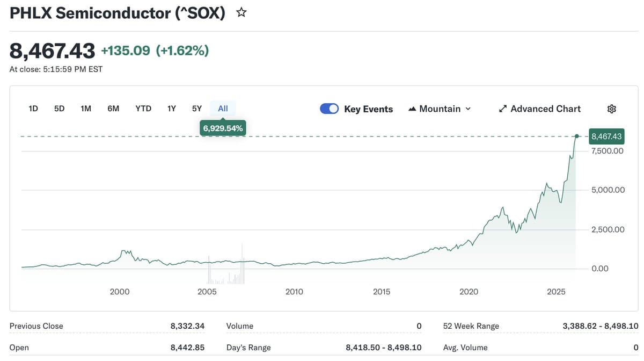Click the star to follow ^SOX
The width and height of the screenshot is (644, 361).
tap(240, 11)
